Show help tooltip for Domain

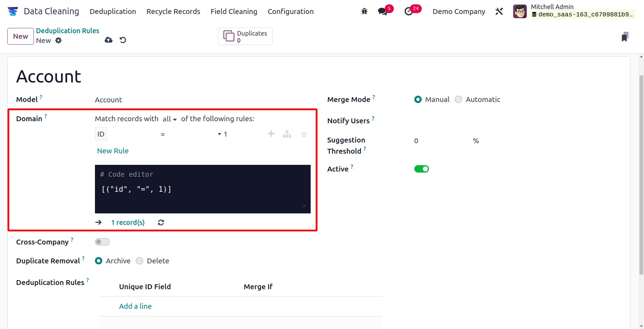pos(46,116)
